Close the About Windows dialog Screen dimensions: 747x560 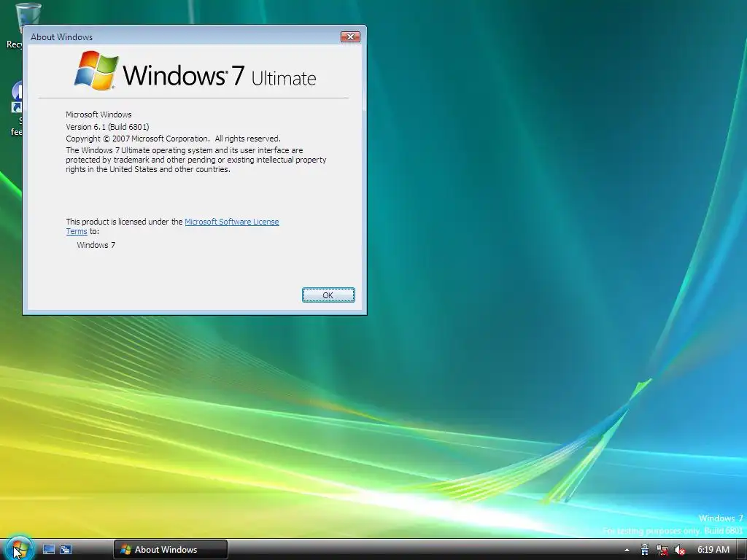[350, 36]
